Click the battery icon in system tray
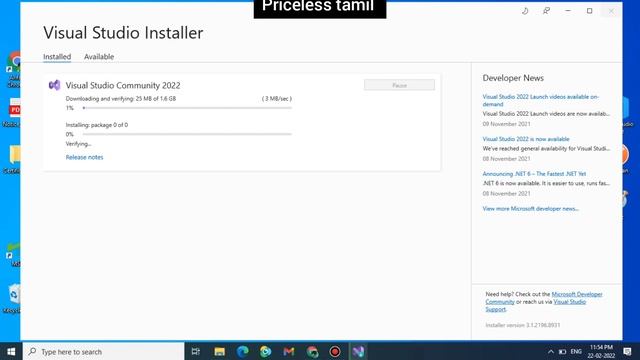Screen dimensions: 640x360 pyautogui.click(x=562, y=351)
